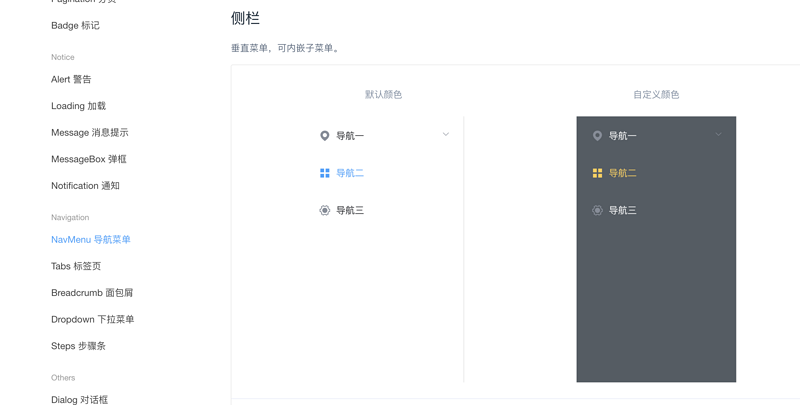800x405 pixels.
Task: Go to Tabs 标签页 page
Action: 76,266
